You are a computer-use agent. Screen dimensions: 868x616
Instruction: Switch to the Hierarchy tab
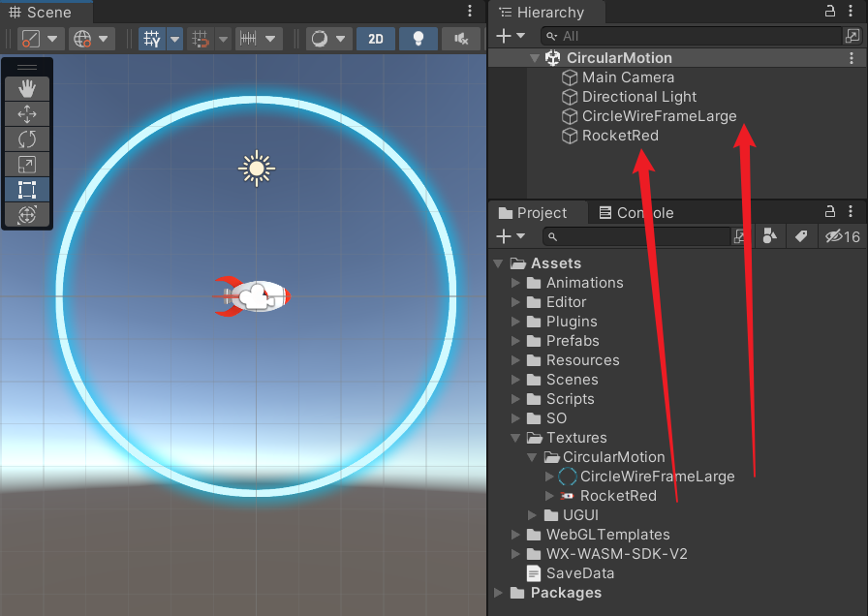pyautogui.click(x=554, y=13)
